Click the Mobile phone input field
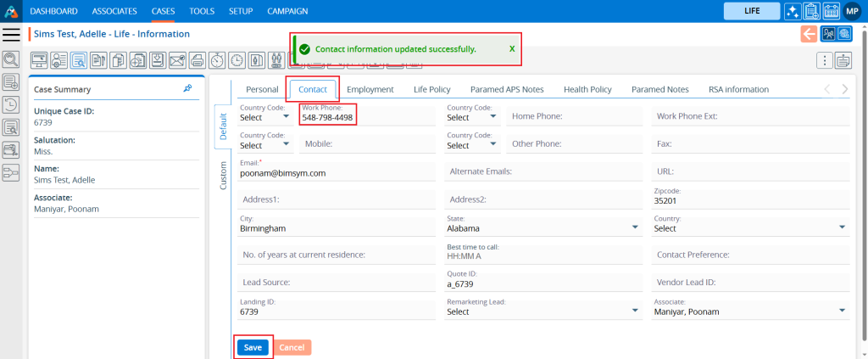This screenshot has height=359, width=868. tap(369, 144)
